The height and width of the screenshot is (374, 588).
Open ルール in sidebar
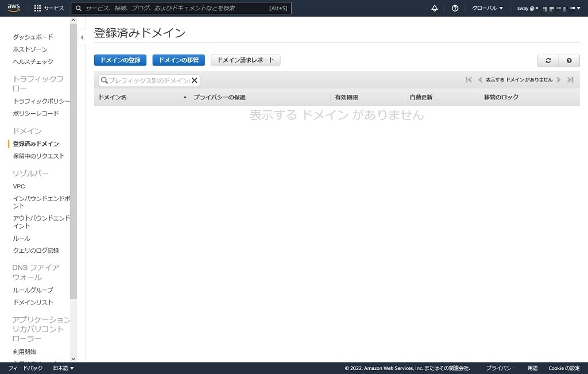(x=21, y=238)
